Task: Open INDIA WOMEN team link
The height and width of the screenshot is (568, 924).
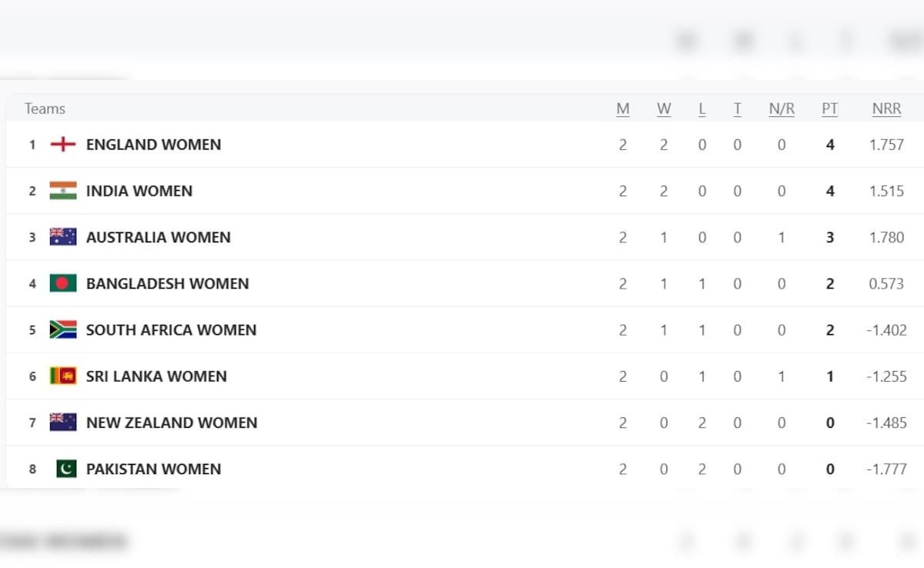Action: pos(139,191)
